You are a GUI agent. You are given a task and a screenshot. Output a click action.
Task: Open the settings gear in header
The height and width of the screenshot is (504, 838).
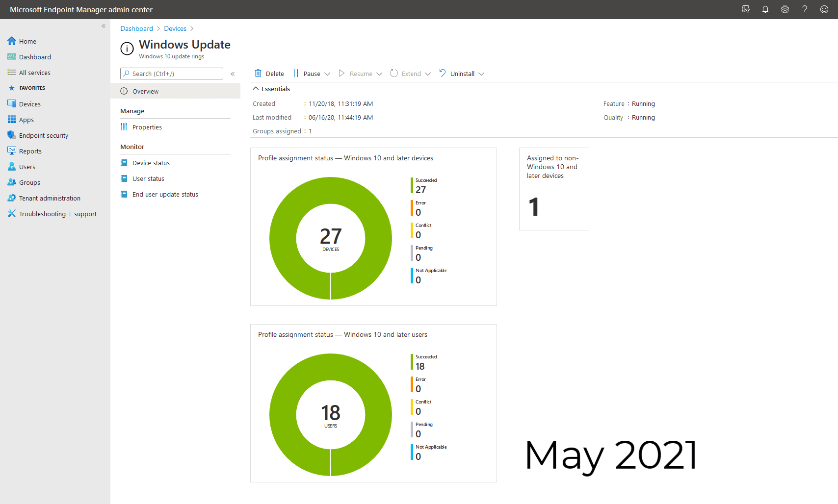pos(785,9)
